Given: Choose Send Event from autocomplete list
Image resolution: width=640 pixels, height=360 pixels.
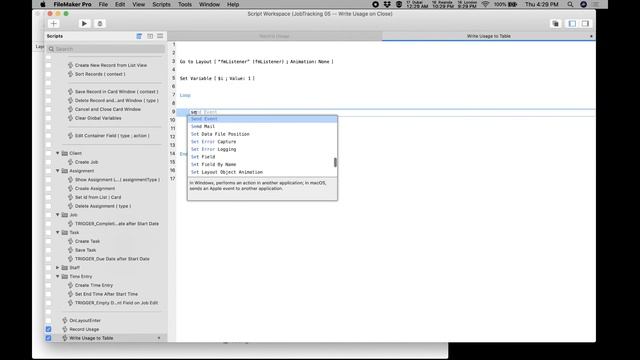Looking at the screenshot, I should click(x=262, y=119).
